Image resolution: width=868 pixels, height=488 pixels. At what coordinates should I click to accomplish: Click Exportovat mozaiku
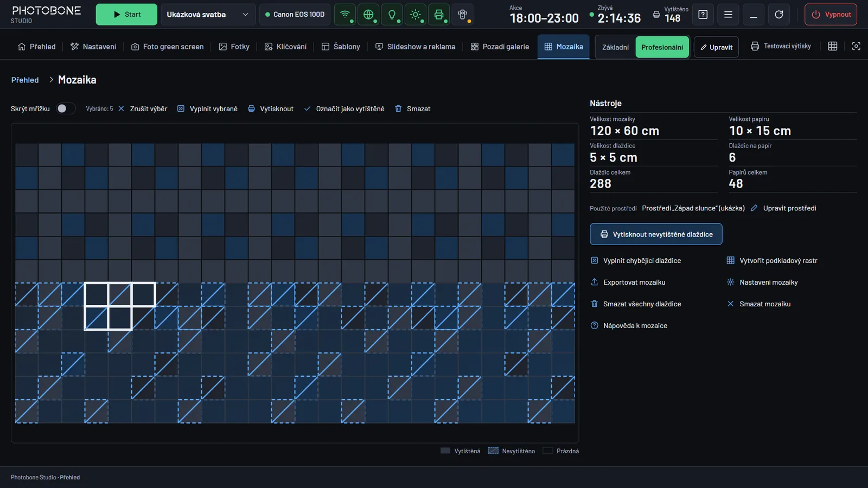coord(628,282)
